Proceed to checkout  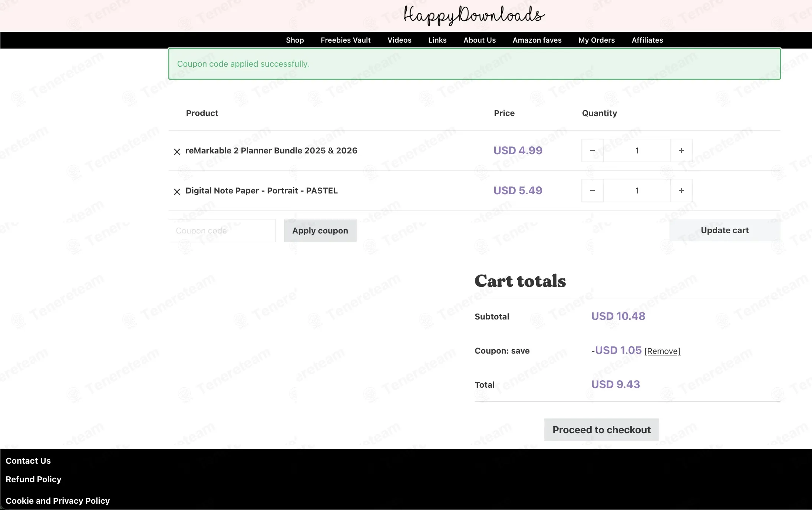click(x=601, y=430)
